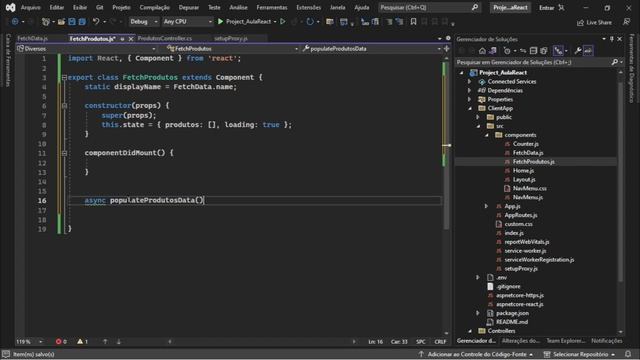640x360 pixels.
Task: Click the Home icon in Solution Explorer
Action: pyautogui.click(x=482, y=51)
